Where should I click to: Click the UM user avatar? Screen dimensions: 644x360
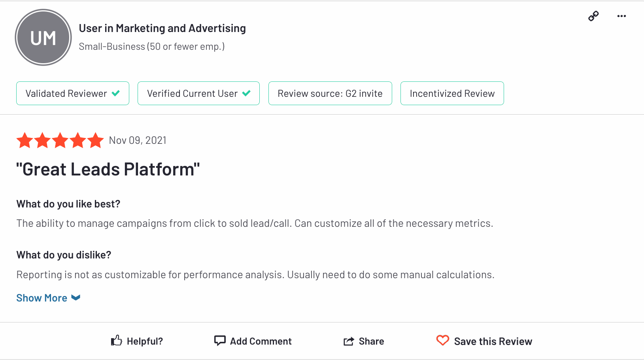(x=43, y=38)
